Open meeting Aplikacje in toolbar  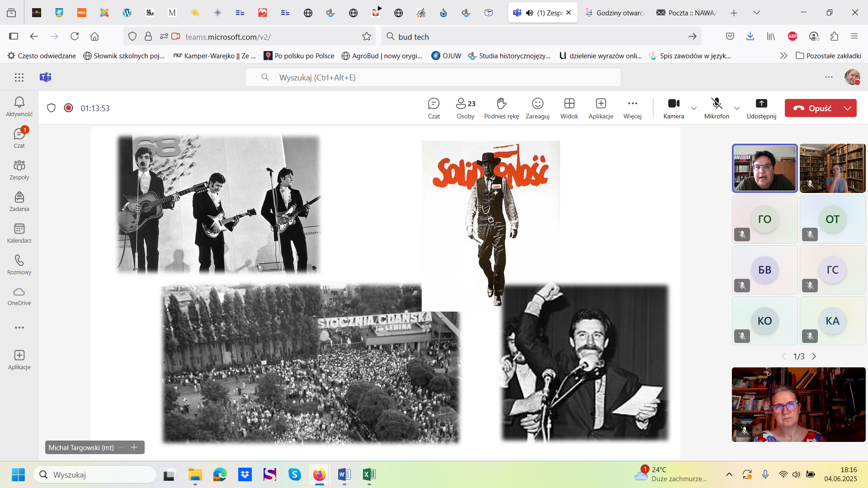pyautogui.click(x=601, y=108)
